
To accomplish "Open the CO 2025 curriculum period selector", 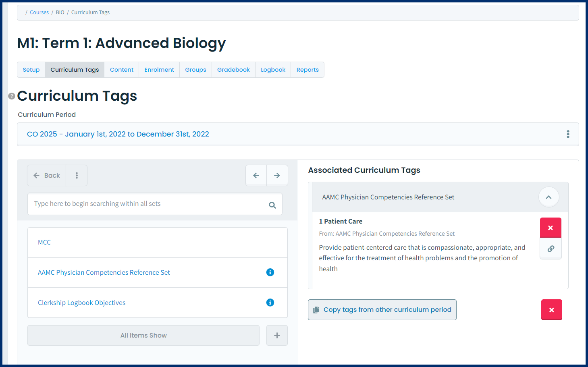I will 118,134.
